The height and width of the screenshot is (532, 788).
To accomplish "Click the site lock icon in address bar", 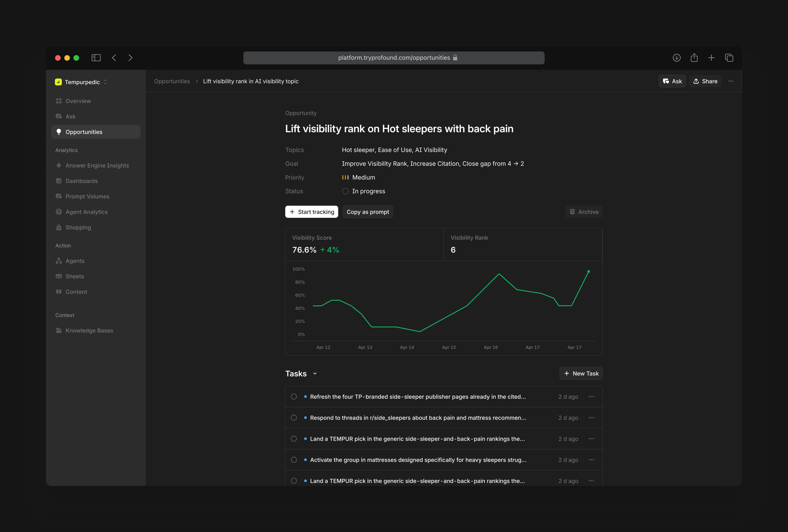I will point(455,58).
